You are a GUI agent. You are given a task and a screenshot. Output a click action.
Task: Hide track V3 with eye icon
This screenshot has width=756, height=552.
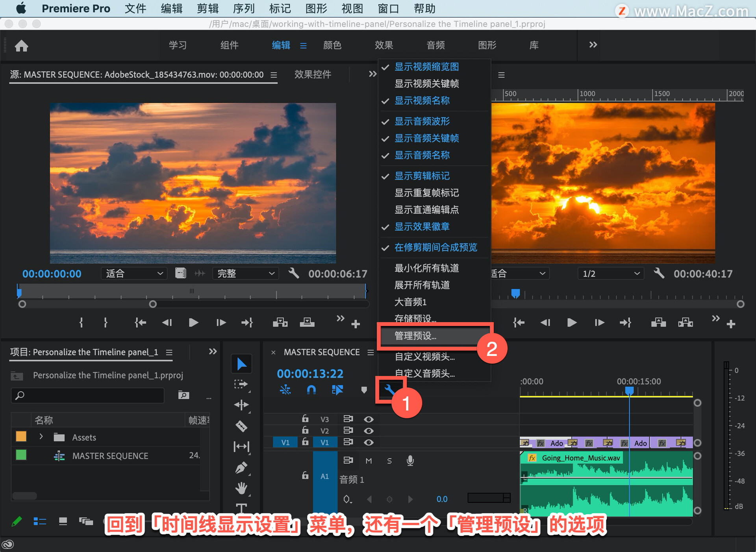(369, 419)
